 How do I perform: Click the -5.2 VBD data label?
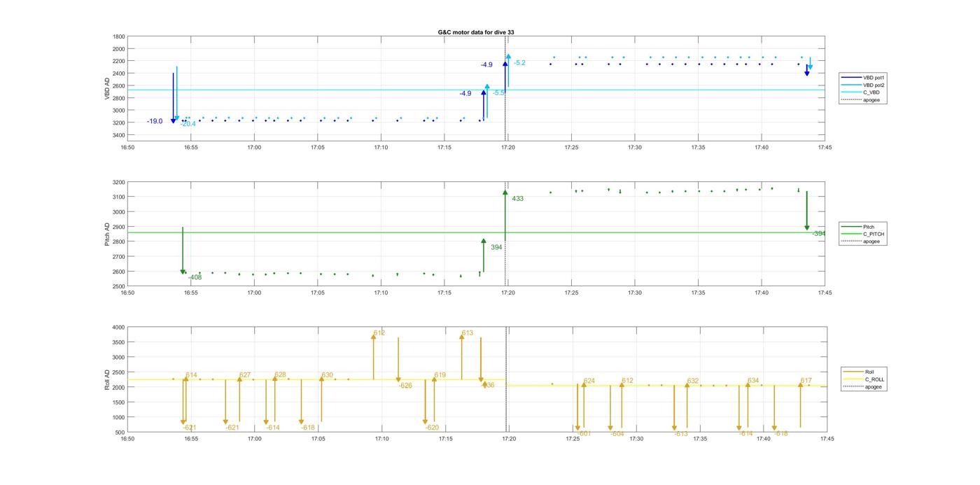pyautogui.click(x=519, y=63)
